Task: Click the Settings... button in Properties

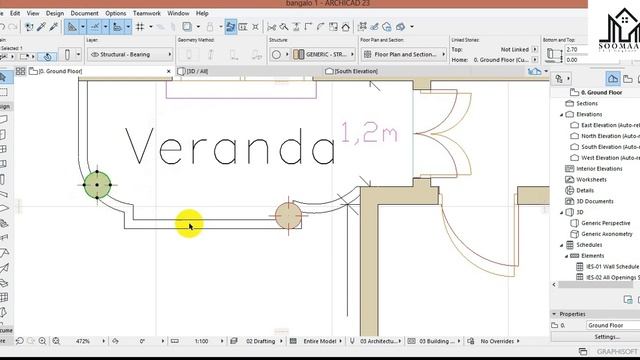Action: 607,337
